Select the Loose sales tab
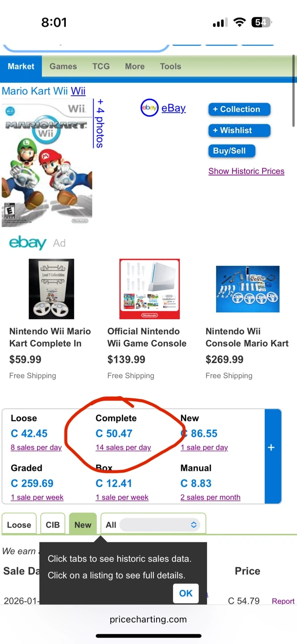 pos(19,525)
